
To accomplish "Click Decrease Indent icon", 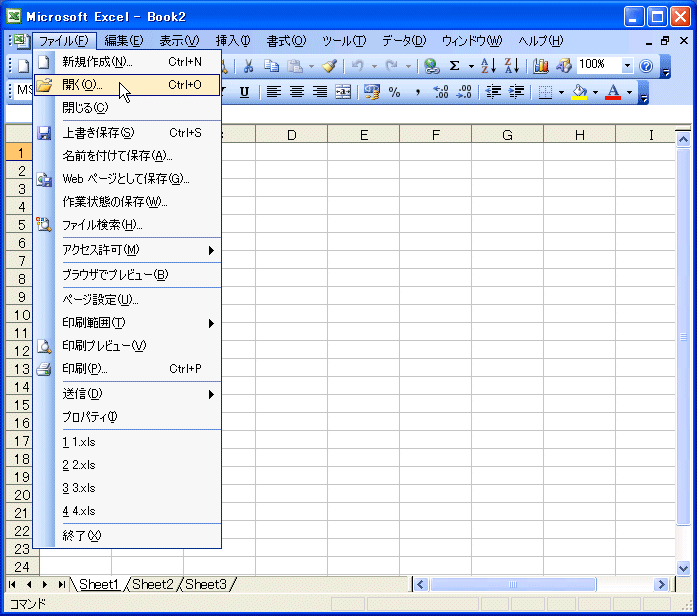I will click(493, 92).
